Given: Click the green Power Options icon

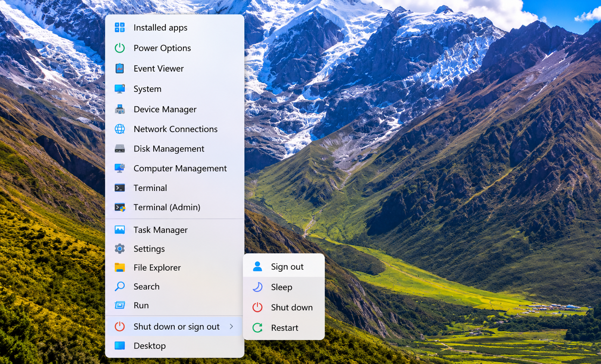Looking at the screenshot, I should [120, 48].
